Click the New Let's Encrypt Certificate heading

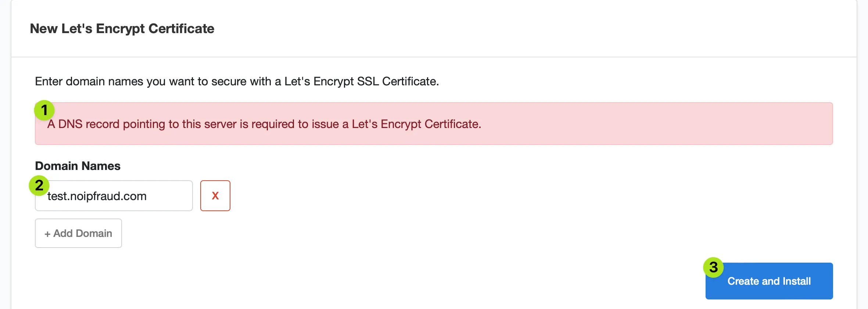(122, 29)
